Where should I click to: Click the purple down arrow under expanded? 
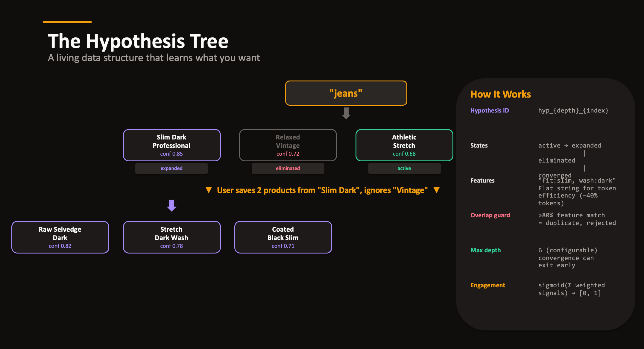pos(171,205)
